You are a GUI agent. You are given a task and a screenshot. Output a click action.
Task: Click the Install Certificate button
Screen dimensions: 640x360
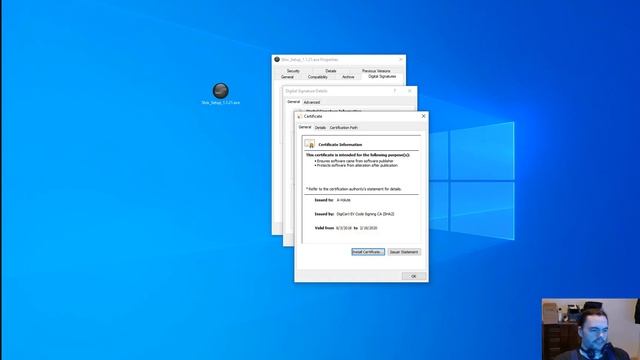tap(368, 252)
